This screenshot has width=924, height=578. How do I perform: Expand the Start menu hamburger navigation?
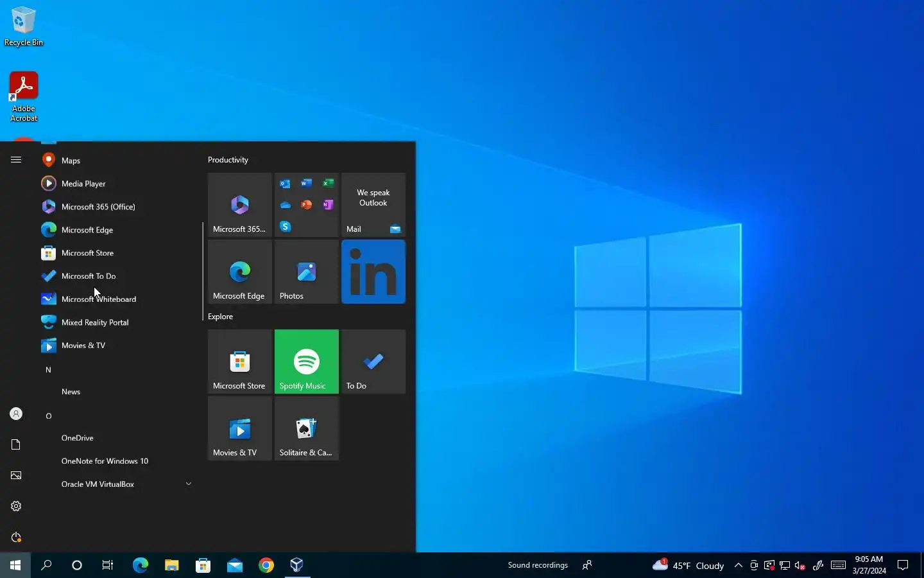pyautogui.click(x=16, y=160)
